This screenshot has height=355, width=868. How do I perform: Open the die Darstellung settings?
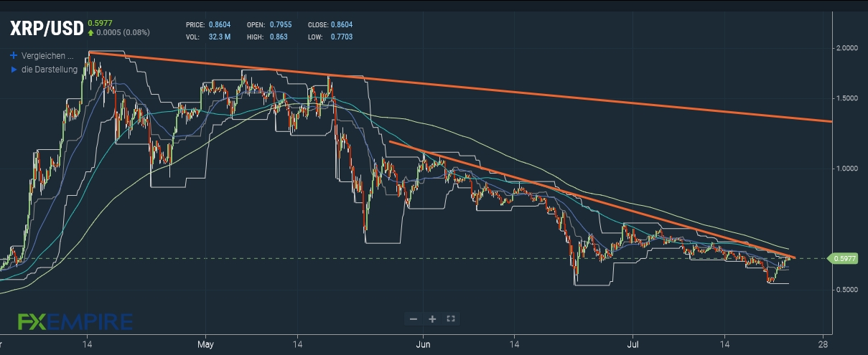click(49, 70)
